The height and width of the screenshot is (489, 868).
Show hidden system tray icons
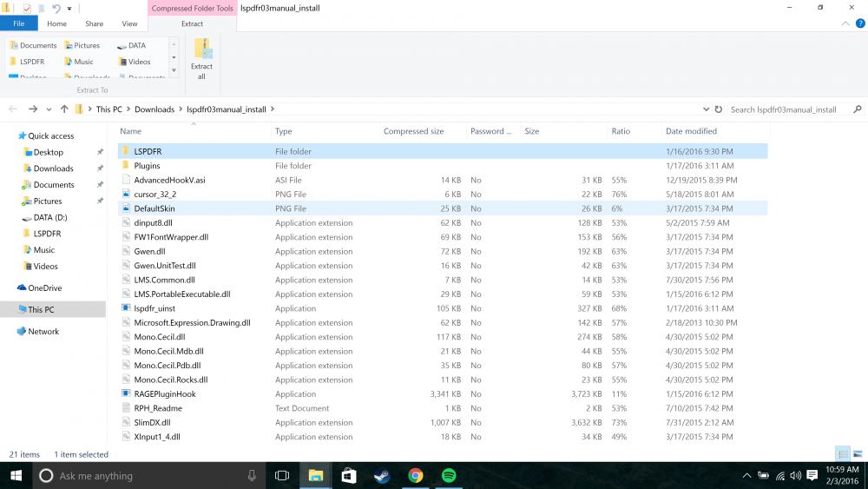[746, 475]
